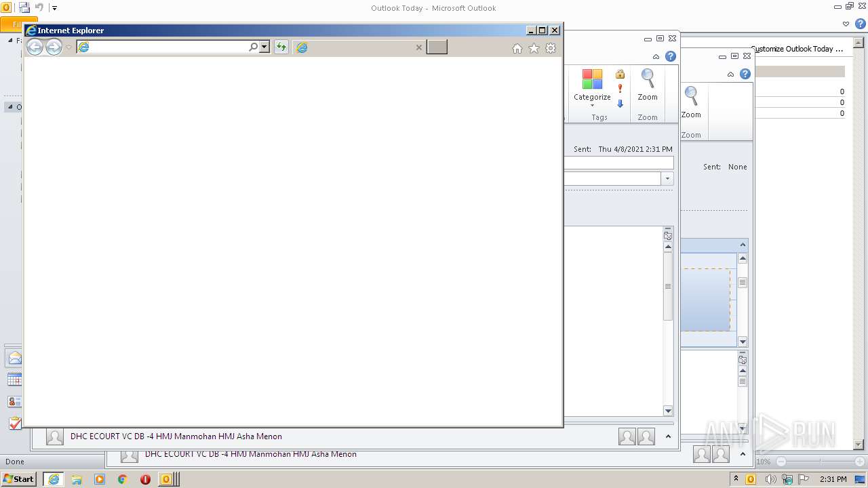Click the permission lock icon in Tags group
Viewport: 868px width, 488px height.
coord(620,74)
